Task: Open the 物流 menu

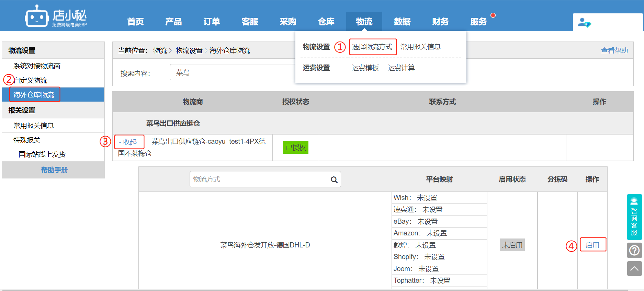Action: pos(364,22)
